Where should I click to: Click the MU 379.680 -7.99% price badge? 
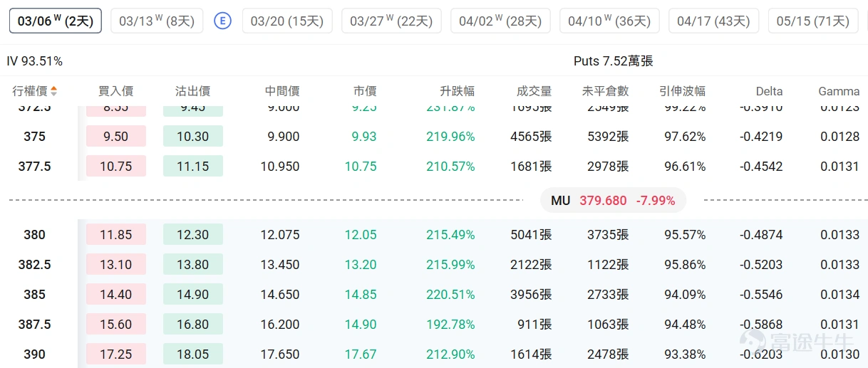point(613,201)
